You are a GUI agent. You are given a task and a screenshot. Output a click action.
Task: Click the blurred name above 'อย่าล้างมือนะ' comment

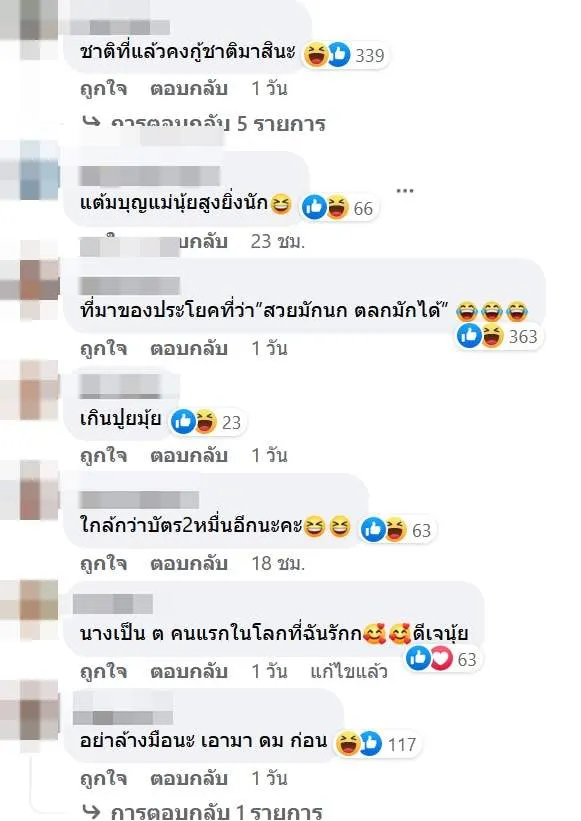tap(123, 707)
